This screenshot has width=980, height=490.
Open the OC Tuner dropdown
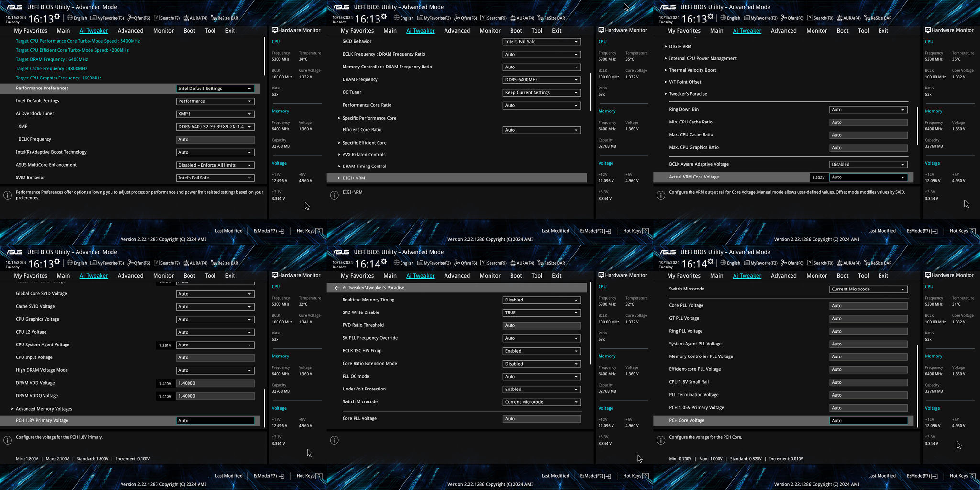click(542, 93)
